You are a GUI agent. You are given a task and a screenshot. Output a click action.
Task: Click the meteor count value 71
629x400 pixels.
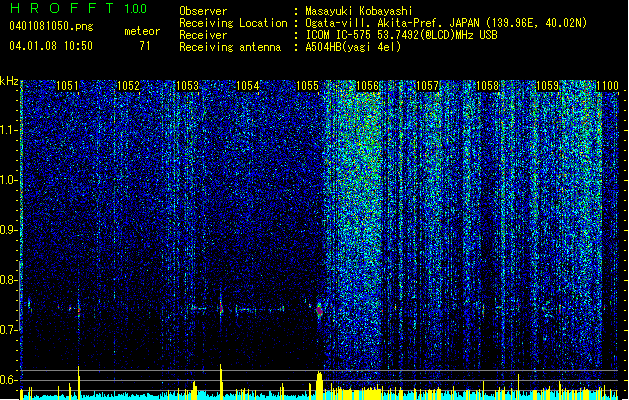click(x=145, y=46)
